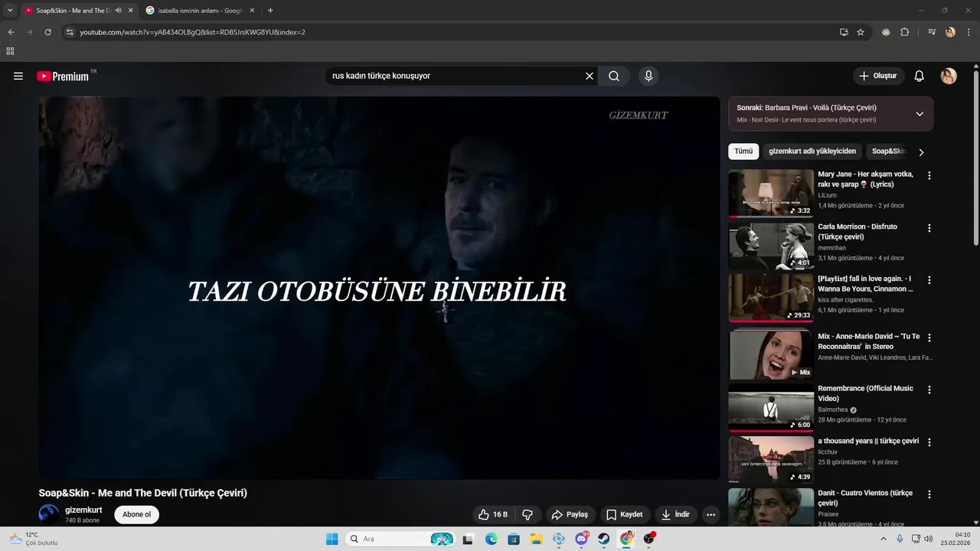The width and height of the screenshot is (980, 551).
Task: Click the video player to pause
Action: coord(379,288)
